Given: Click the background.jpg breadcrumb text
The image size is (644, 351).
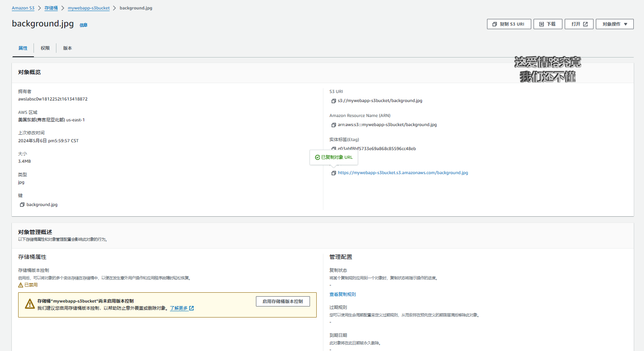Looking at the screenshot, I should 136,8.
